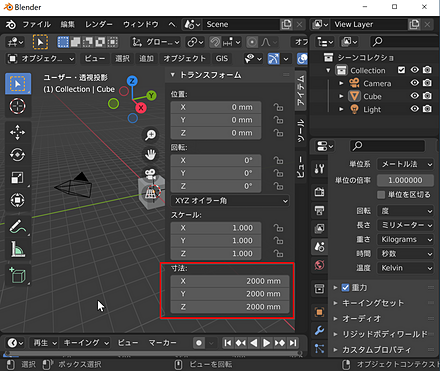Click the red X axis gizmo ball
This screenshot has height=371, width=440.
[x=141, y=108]
